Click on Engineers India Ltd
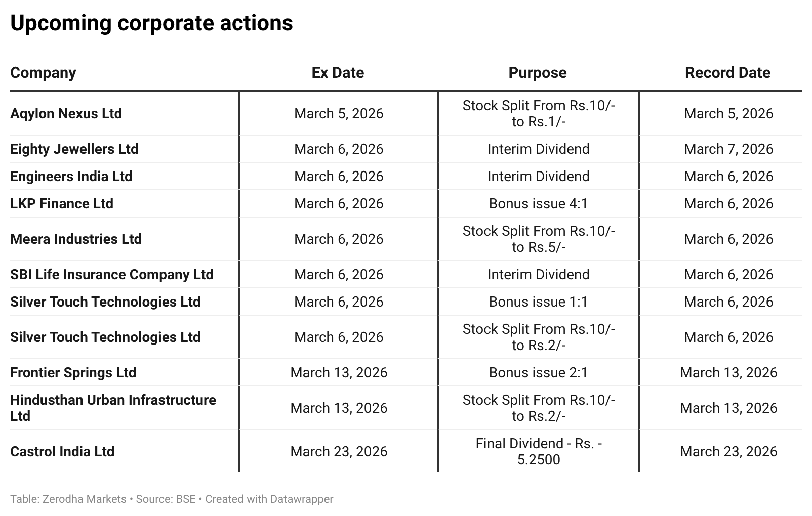This screenshot has width=812, height=516. (x=71, y=176)
